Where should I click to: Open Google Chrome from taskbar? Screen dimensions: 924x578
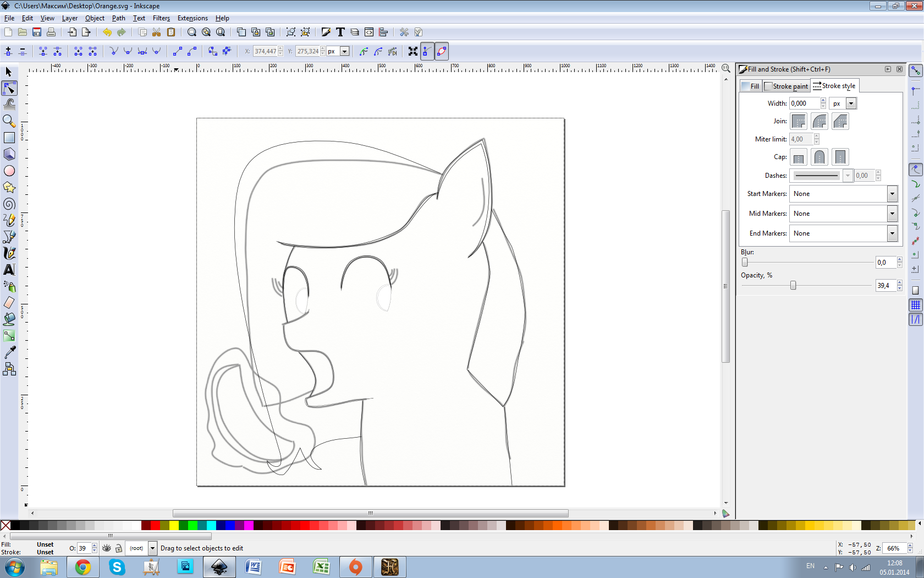[83, 567]
